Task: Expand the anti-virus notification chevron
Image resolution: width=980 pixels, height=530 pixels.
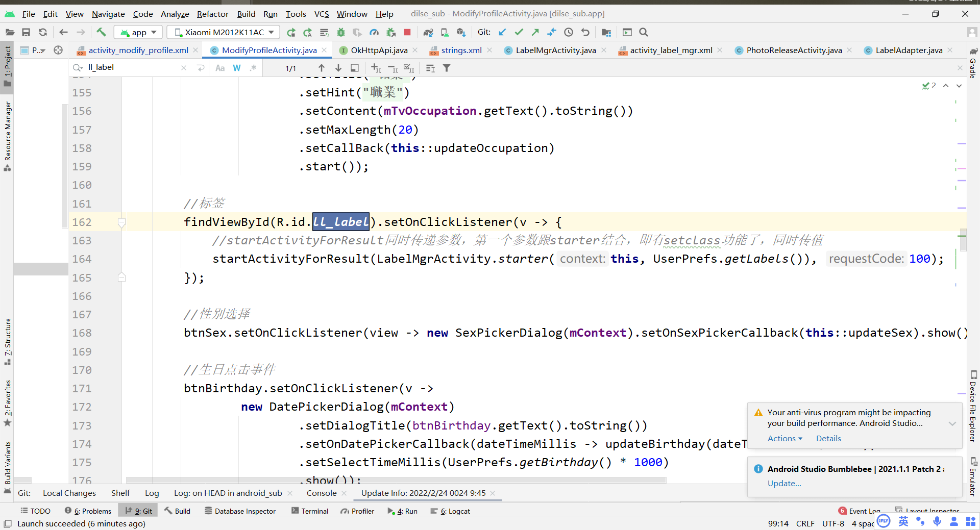Action: 952,423
